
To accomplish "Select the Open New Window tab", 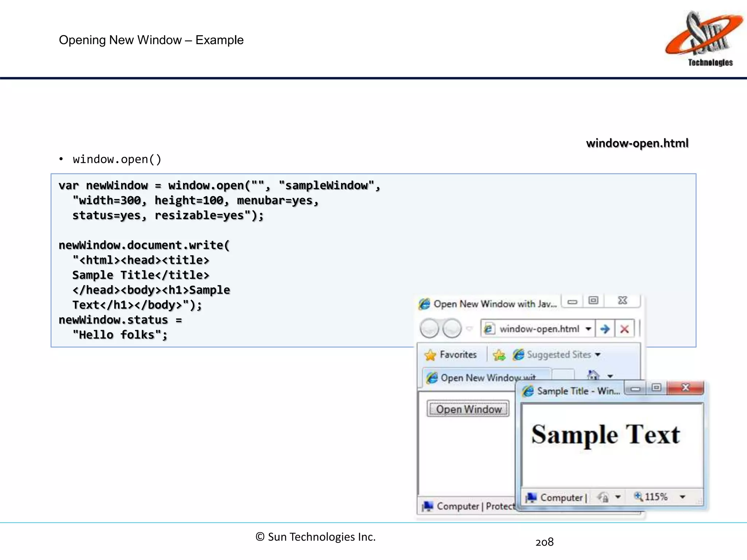I will (x=487, y=378).
